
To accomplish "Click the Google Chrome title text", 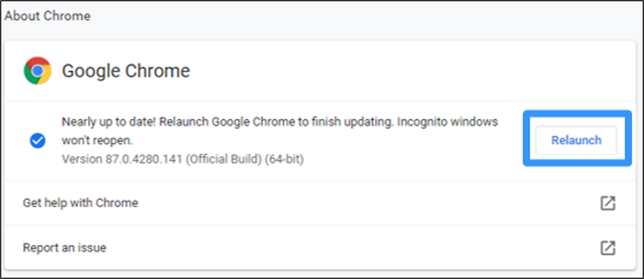I will [125, 71].
